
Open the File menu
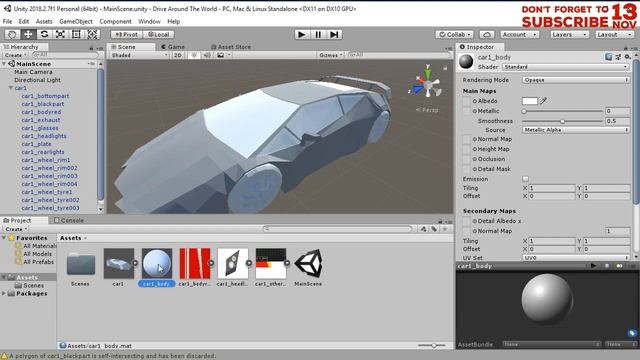point(7,21)
